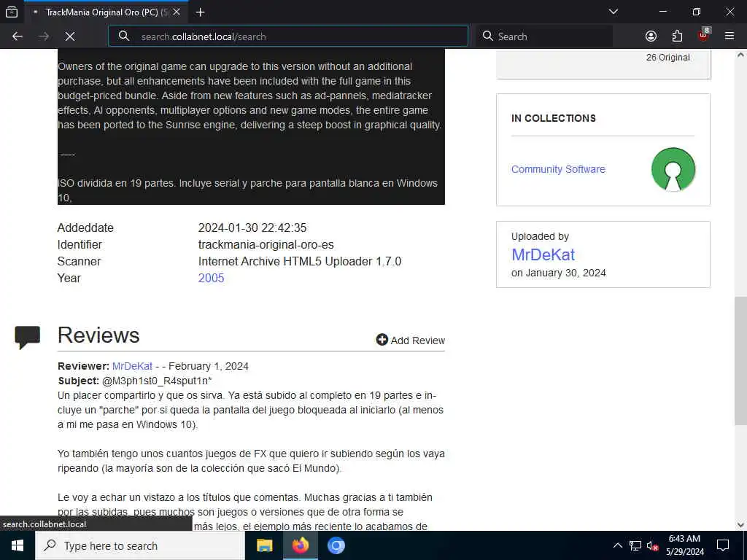Click the muted volume tray icon
This screenshot has width=747, height=560.
(652, 545)
